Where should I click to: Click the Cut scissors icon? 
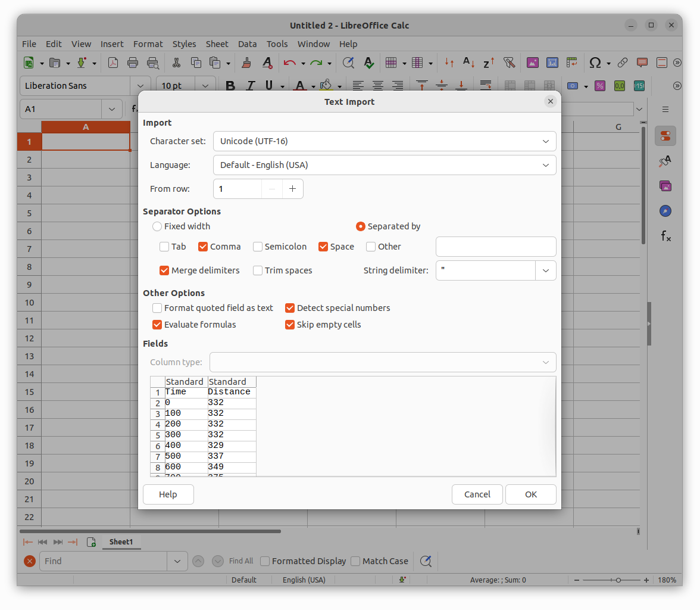point(176,63)
